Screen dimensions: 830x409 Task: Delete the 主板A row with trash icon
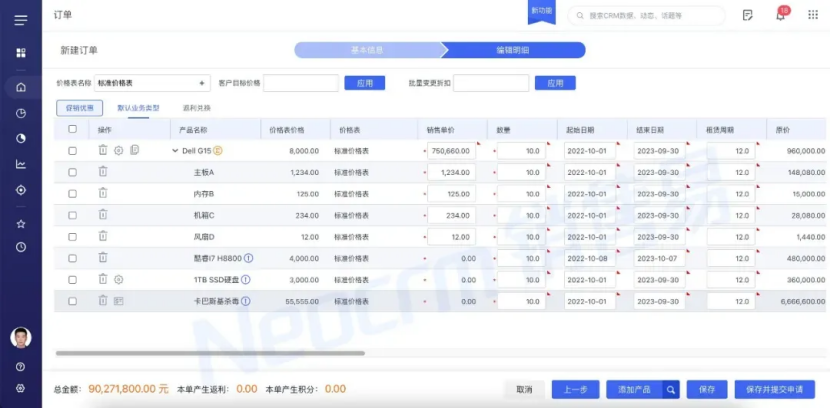102,172
